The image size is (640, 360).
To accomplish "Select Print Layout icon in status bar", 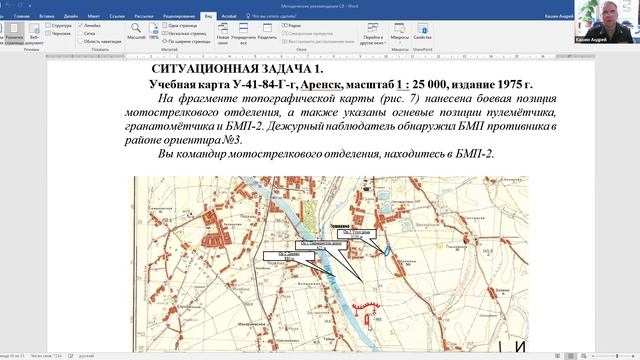I will pos(571,356).
